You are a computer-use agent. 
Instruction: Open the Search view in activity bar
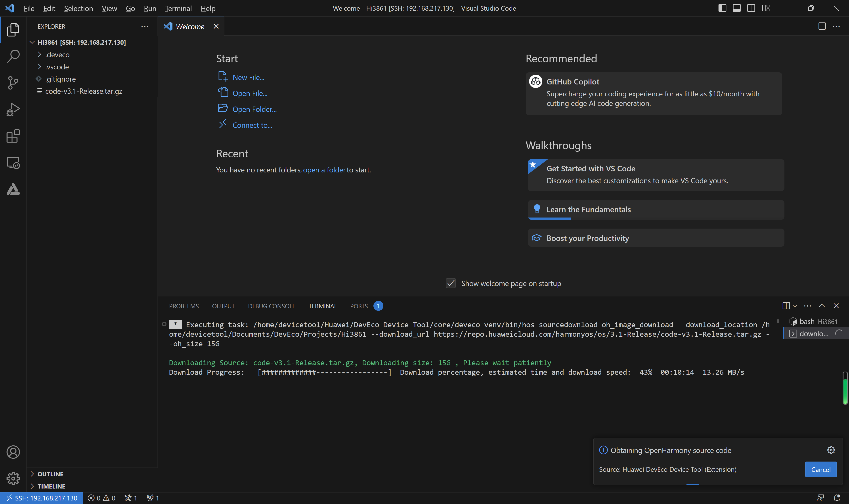pyautogui.click(x=13, y=56)
